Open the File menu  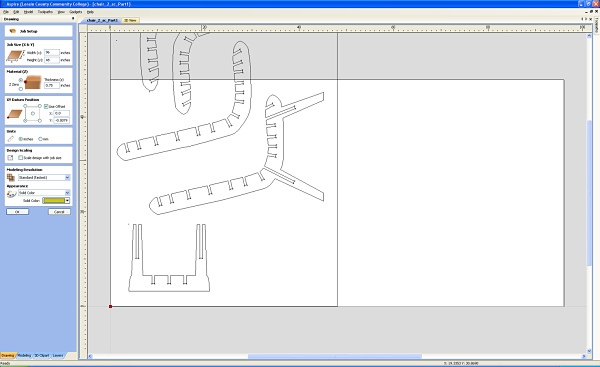click(x=6, y=12)
